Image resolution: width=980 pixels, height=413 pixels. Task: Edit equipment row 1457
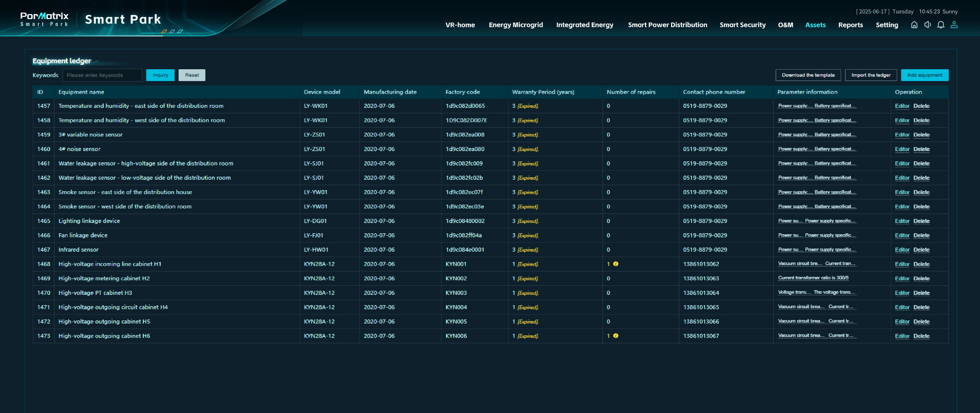[902, 106]
